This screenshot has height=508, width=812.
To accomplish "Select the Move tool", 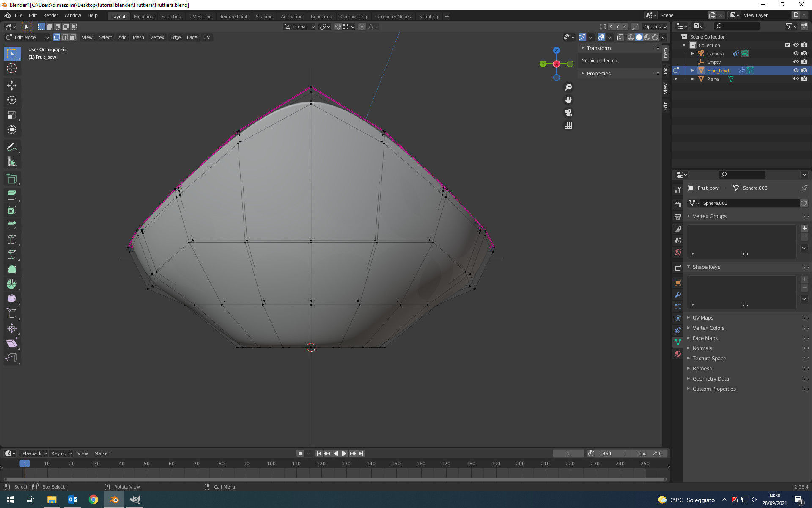I will [x=12, y=86].
